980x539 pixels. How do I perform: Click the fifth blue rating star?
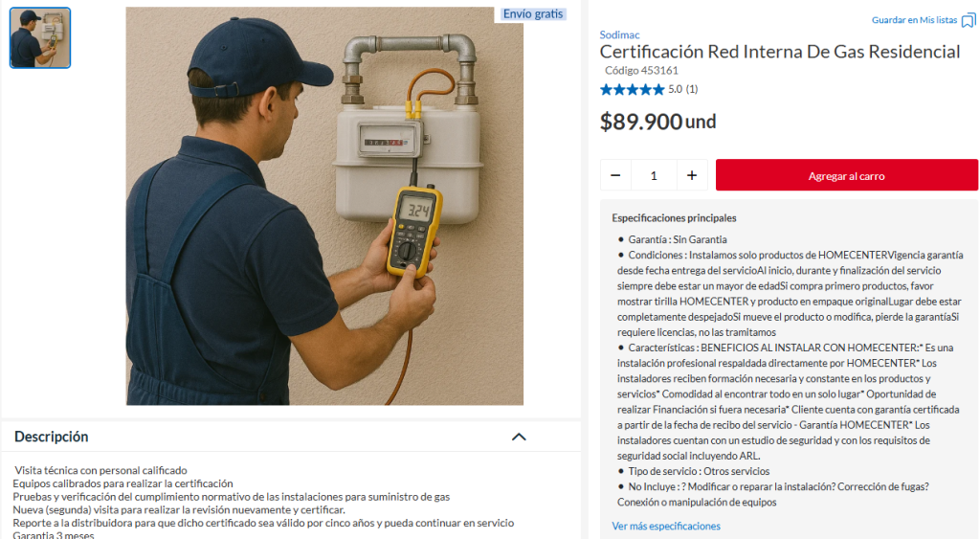(x=658, y=89)
